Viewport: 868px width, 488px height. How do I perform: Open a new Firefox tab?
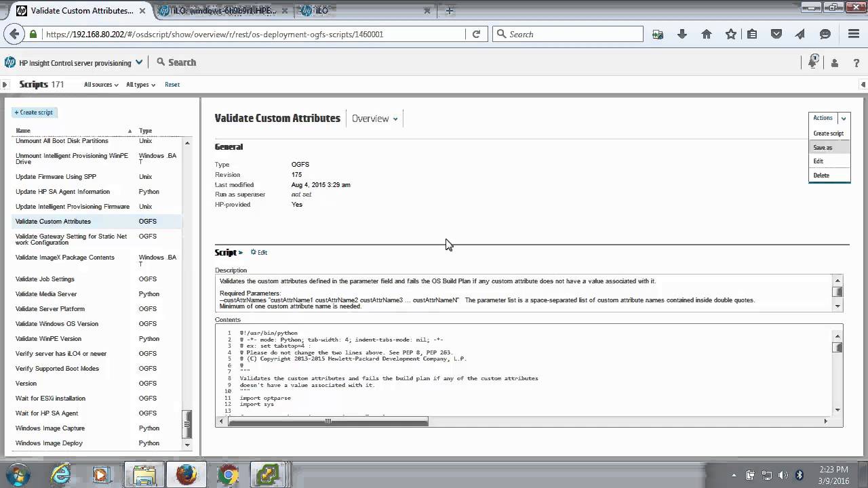449,10
